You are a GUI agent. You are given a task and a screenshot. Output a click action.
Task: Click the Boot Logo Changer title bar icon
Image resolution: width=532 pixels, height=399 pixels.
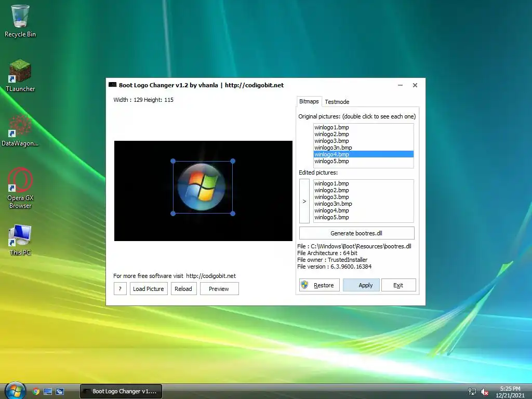click(x=112, y=85)
